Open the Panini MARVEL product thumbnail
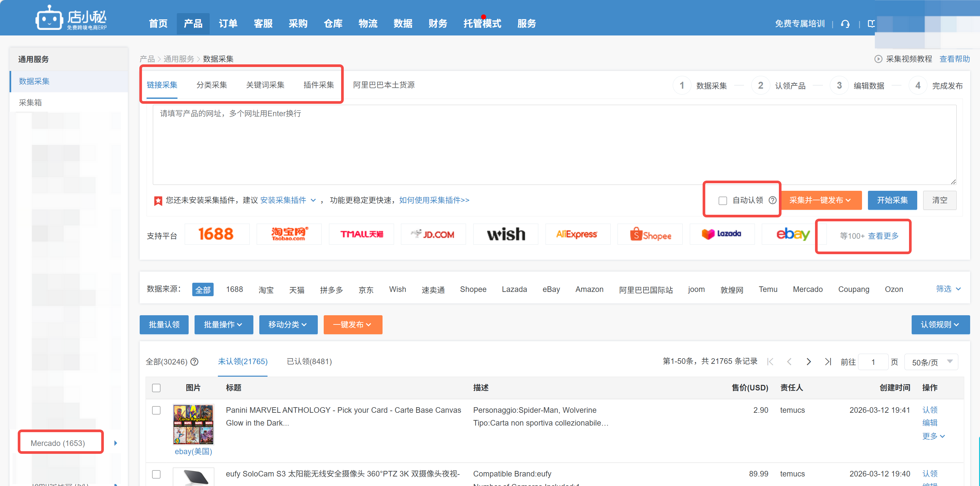Screen dimensions: 980x486 click(x=193, y=424)
